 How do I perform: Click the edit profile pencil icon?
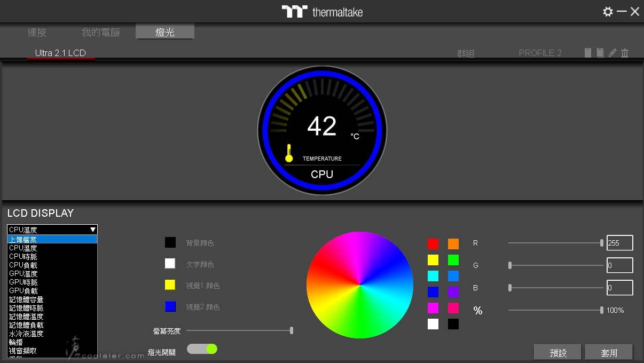[x=612, y=53]
